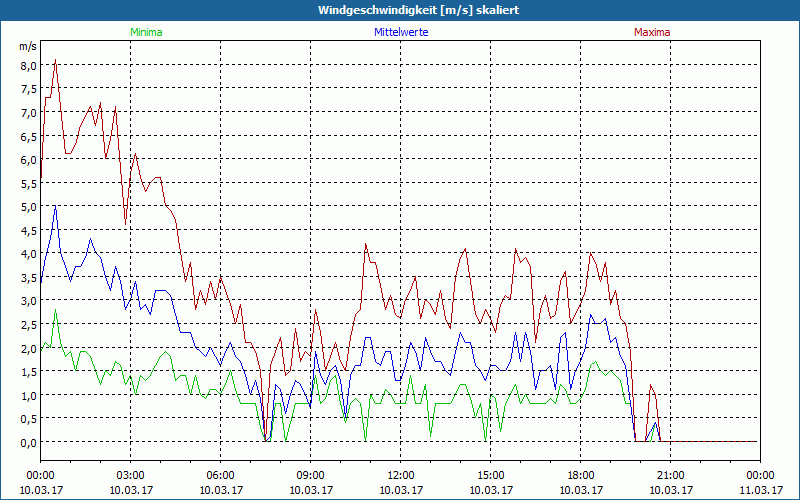Click the 4,5 y-axis value
The width and height of the screenshot is (800, 500).
[29, 231]
